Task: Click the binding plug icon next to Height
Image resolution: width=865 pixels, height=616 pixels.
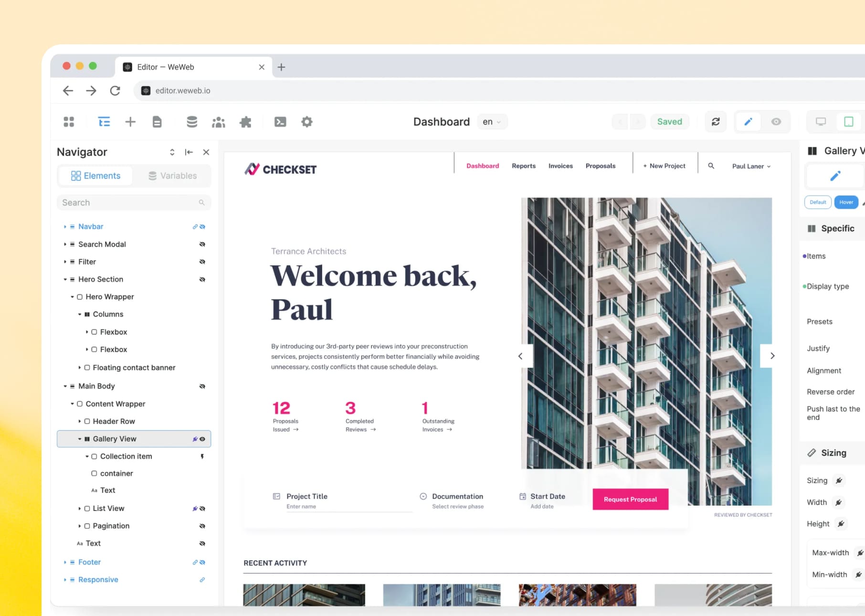Action: [841, 524]
